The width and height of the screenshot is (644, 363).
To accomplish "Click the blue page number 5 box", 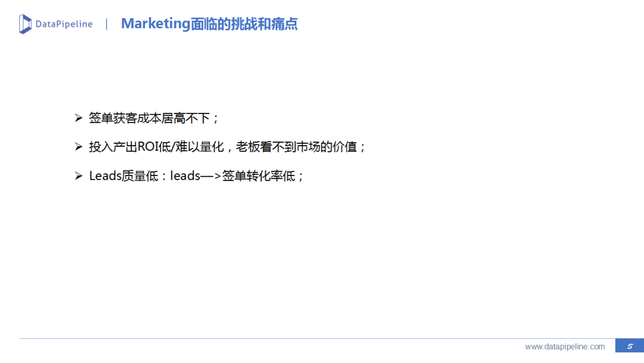I will 630,346.
